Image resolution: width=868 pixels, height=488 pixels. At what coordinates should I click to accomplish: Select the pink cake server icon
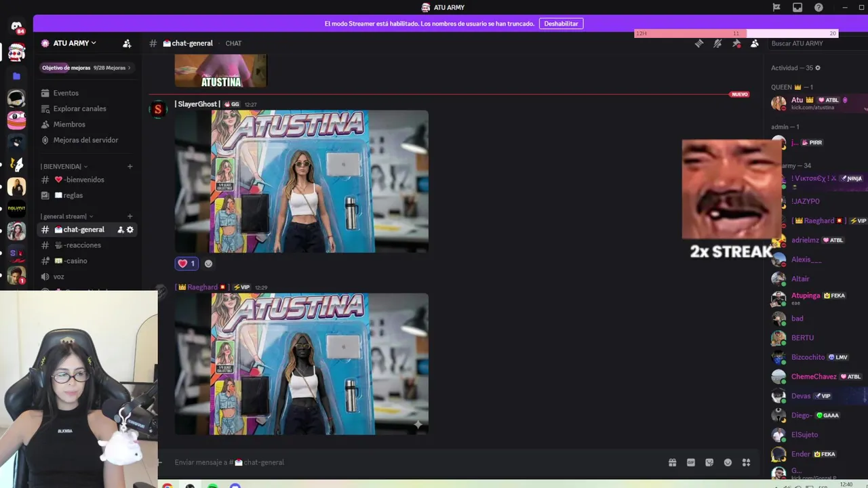[16, 120]
